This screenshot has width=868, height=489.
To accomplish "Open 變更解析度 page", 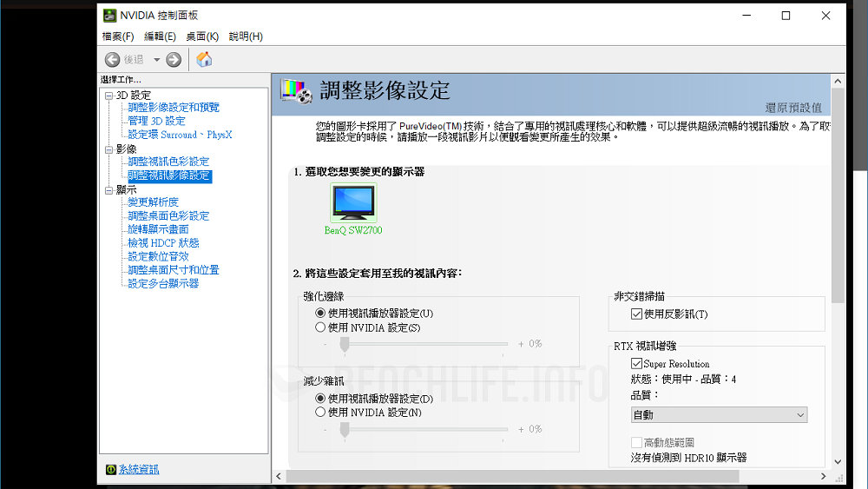I will (154, 202).
